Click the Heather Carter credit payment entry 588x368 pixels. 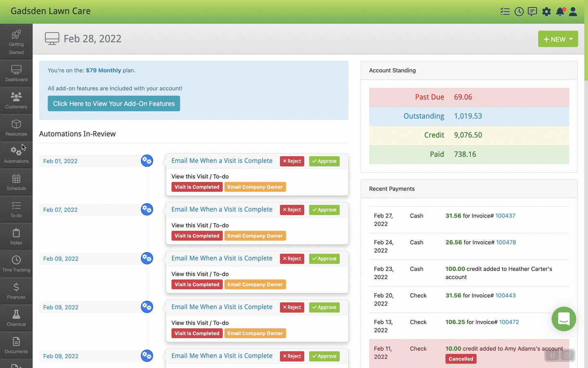pyautogui.click(x=469, y=273)
